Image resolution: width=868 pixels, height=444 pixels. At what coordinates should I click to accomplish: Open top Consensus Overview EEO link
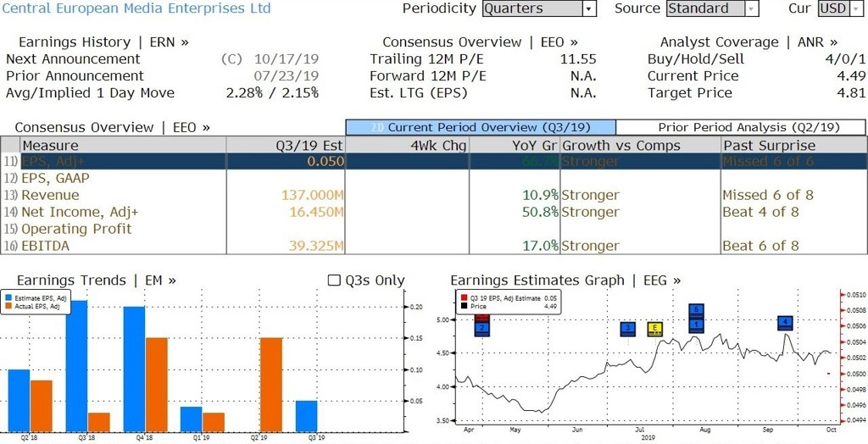coord(480,42)
